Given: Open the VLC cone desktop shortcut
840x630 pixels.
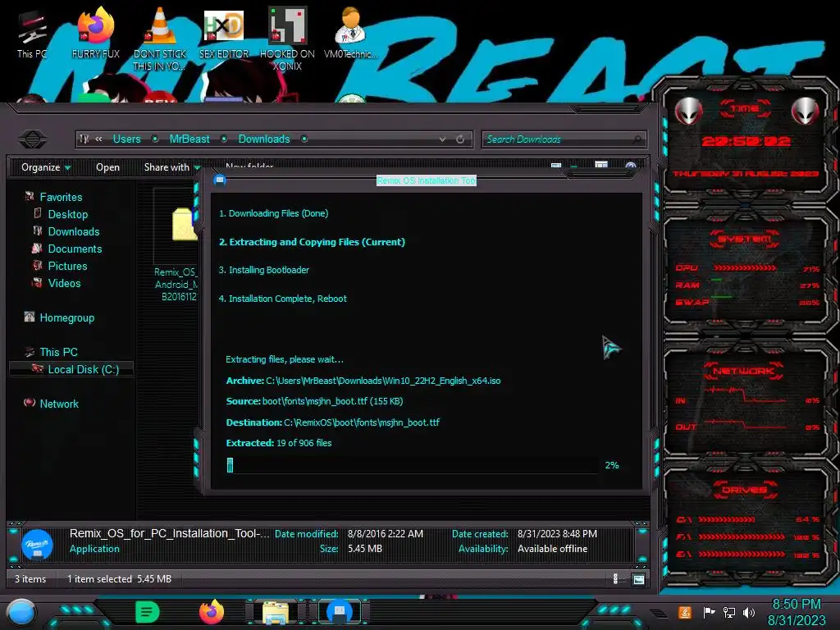Looking at the screenshot, I should pyautogui.click(x=160, y=39).
